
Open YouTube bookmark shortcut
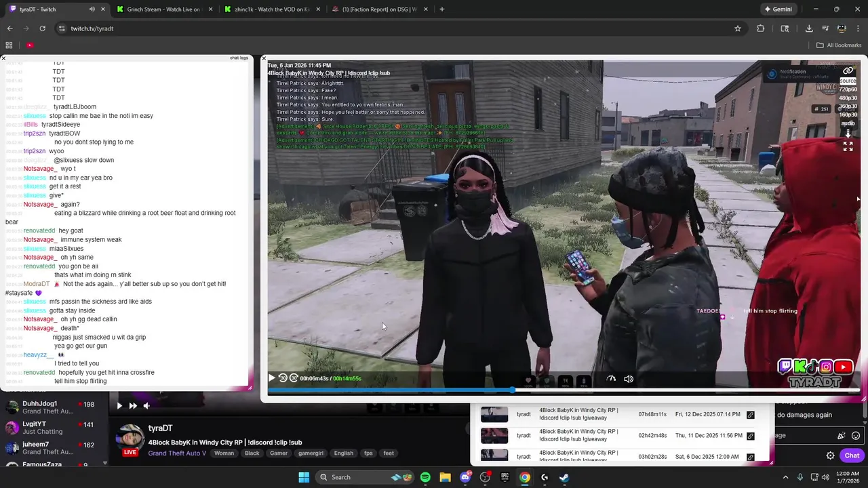coord(30,45)
